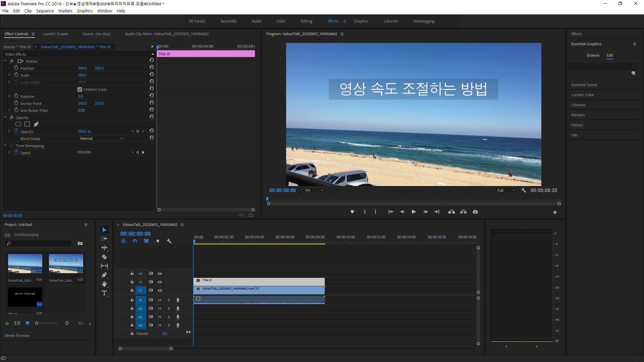
Task: Switch to the Color workspace tab
Action: tap(281, 21)
